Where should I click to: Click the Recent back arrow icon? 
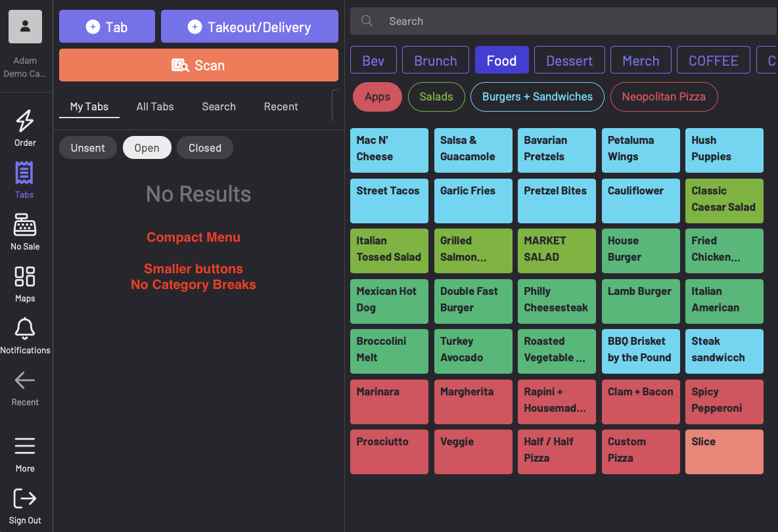coord(25,381)
